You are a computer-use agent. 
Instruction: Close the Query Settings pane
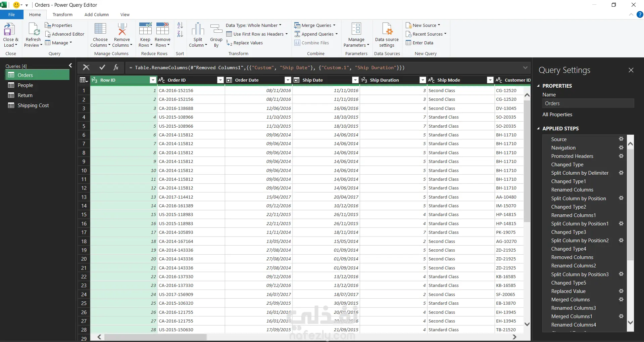click(x=631, y=70)
